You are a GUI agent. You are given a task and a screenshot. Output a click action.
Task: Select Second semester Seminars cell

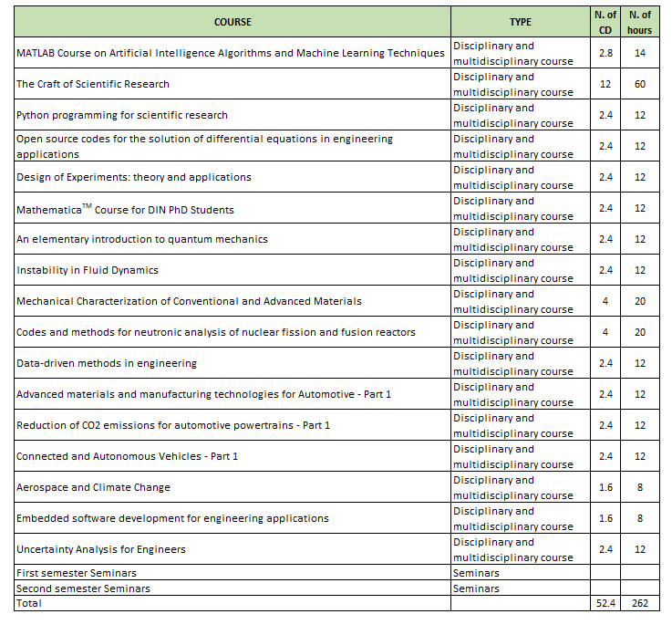tap(83, 588)
